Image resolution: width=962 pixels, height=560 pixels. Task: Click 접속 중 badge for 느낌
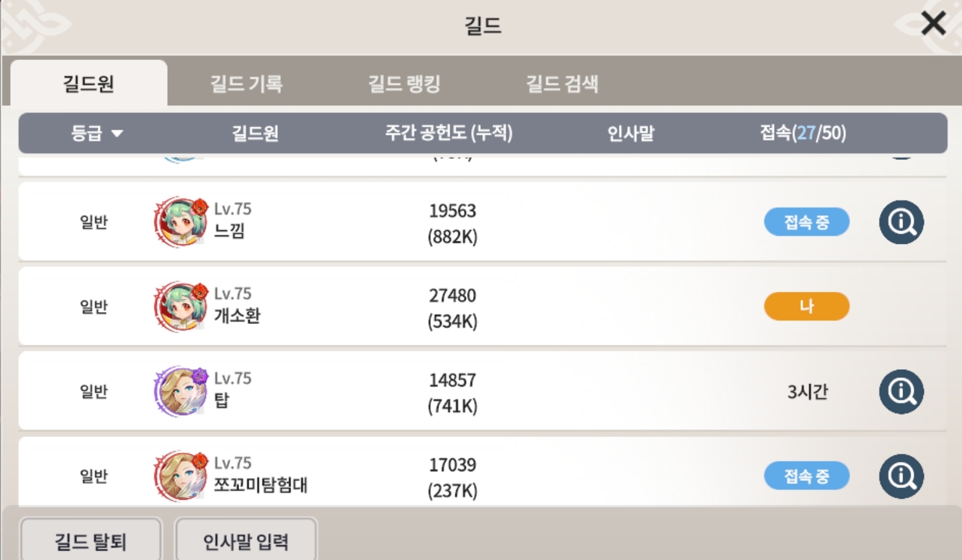point(806,222)
